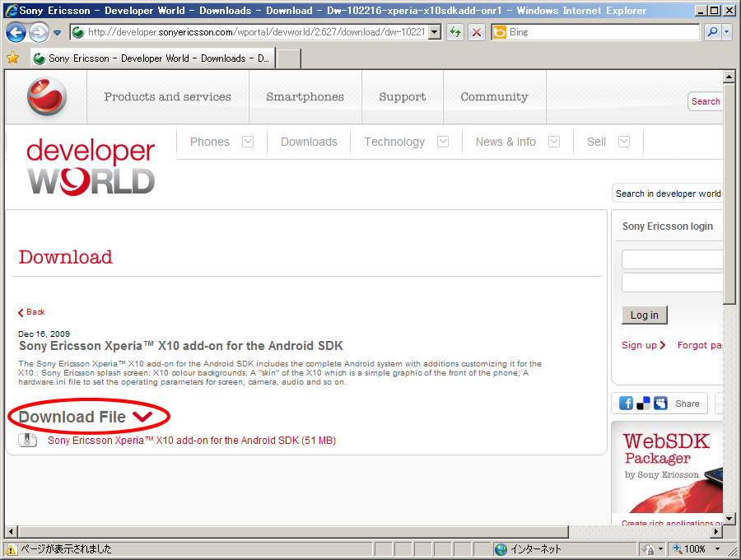Viewport: 741px width, 560px height.
Task: Click the Xperia X10 add-on title heading
Action: (181, 346)
